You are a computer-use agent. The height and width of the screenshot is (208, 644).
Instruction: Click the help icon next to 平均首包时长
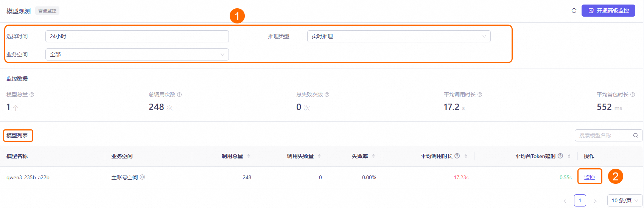[633, 95]
